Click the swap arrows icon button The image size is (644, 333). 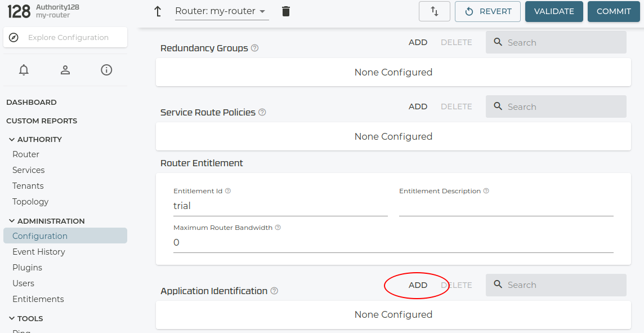pos(435,11)
